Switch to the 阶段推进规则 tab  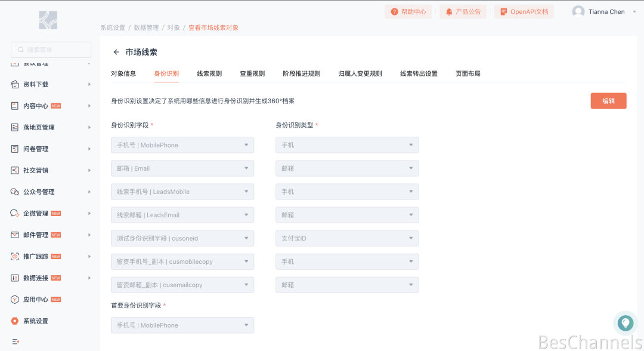tap(302, 73)
